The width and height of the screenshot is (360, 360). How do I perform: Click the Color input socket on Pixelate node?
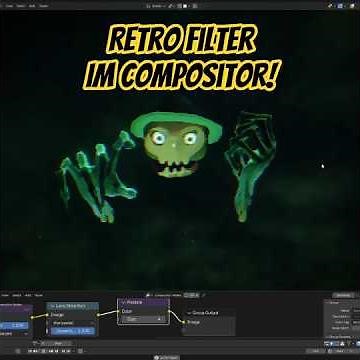pyautogui.click(x=118, y=311)
